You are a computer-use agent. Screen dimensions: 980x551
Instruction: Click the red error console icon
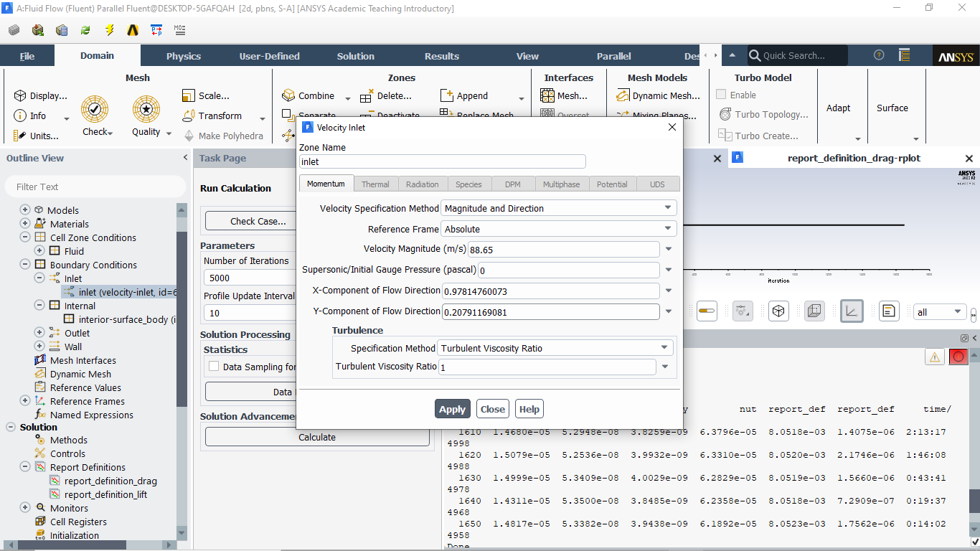(x=958, y=357)
